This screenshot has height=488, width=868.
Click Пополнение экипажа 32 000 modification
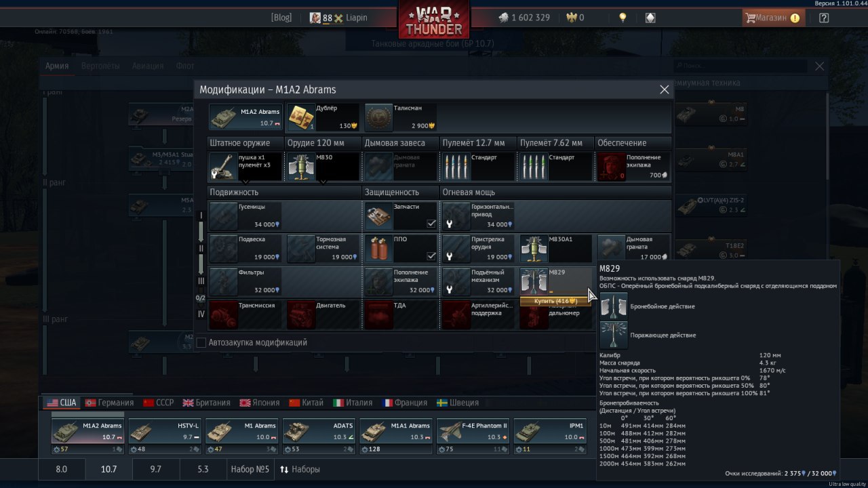401,281
